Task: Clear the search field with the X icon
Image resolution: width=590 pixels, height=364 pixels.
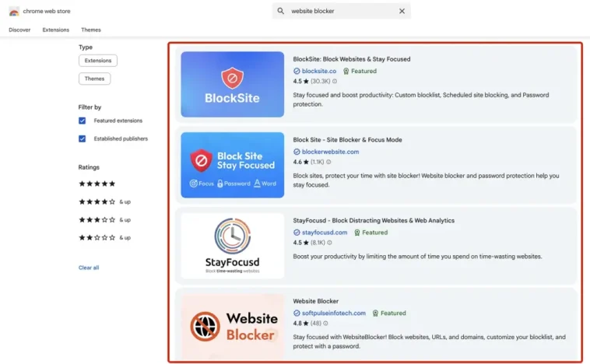Action: pos(402,11)
